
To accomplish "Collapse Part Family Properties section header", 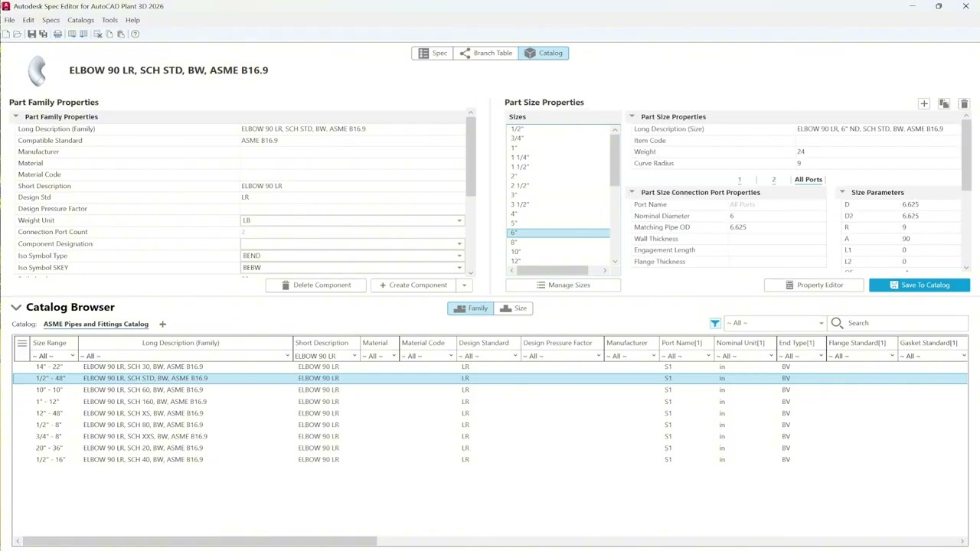I will (x=15, y=116).
